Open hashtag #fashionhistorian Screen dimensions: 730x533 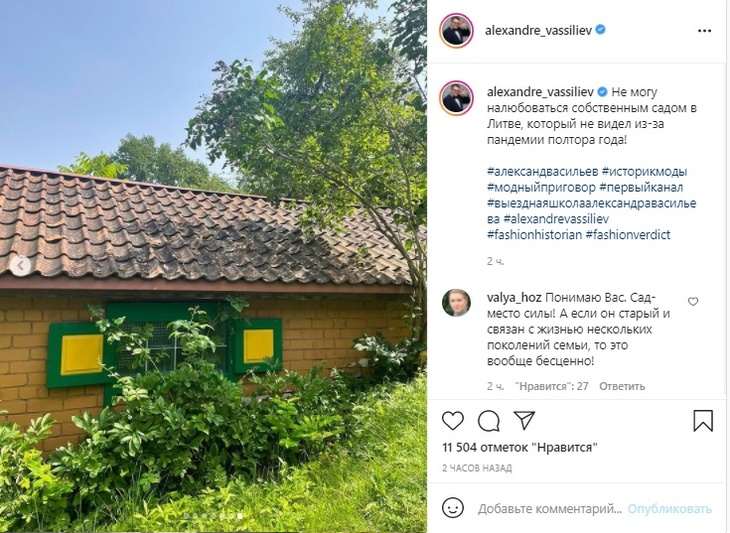[x=534, y=235]
